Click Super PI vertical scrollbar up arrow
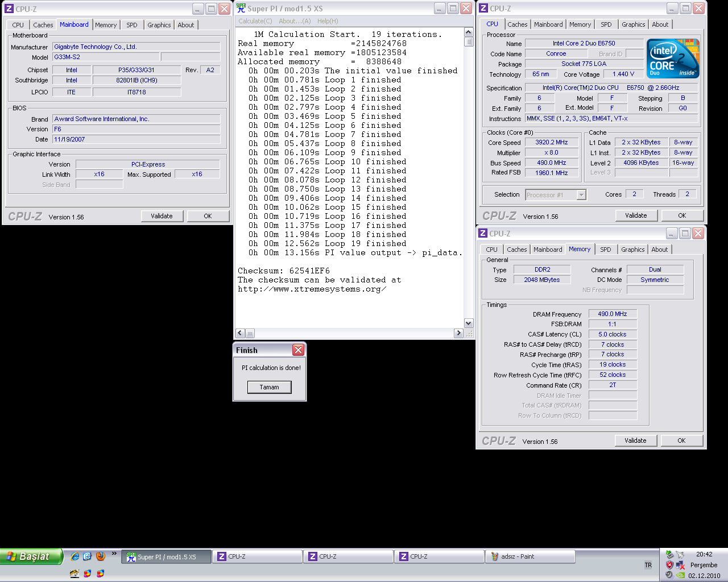This screenshot has width=728, height=582. coord(469,32)
